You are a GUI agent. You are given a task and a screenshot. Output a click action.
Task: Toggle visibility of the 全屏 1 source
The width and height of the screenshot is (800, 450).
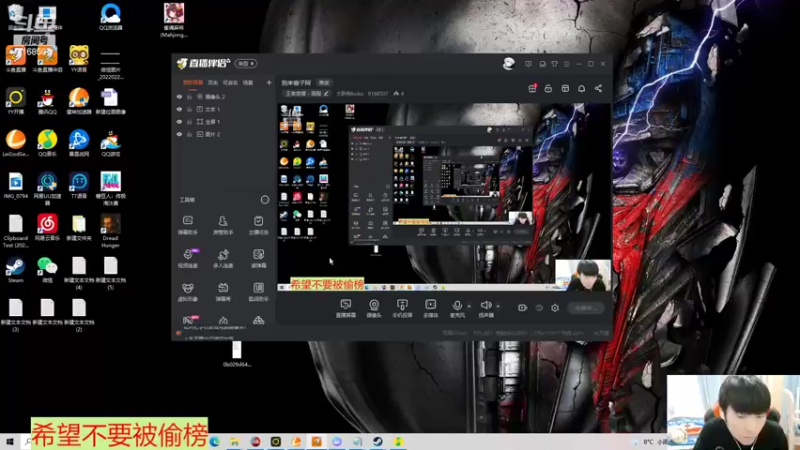click(179, 122)
